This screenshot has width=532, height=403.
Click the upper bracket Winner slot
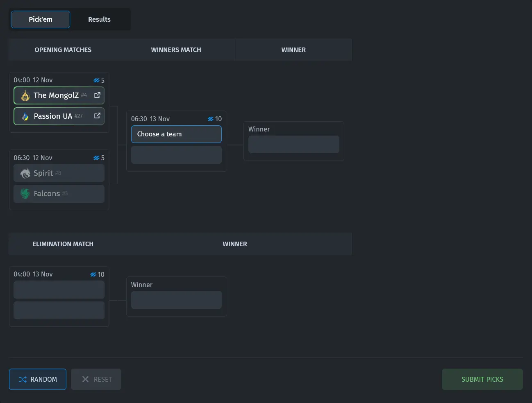click(293, 145)
